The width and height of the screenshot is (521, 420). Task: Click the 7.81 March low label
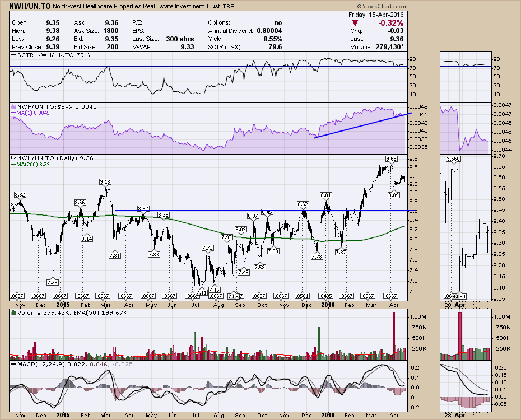click(x=115, y=256)
